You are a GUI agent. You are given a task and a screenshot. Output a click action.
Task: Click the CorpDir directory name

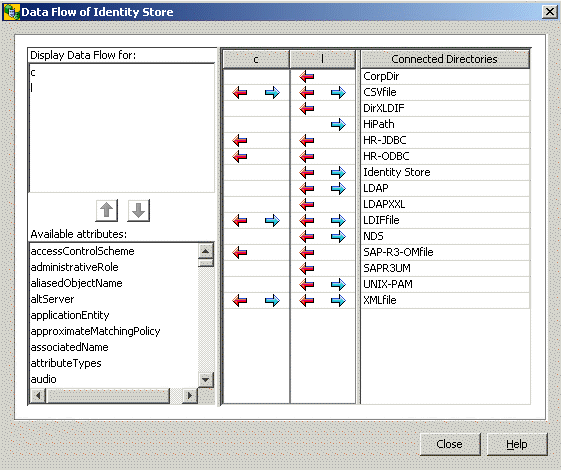(381, 76)
